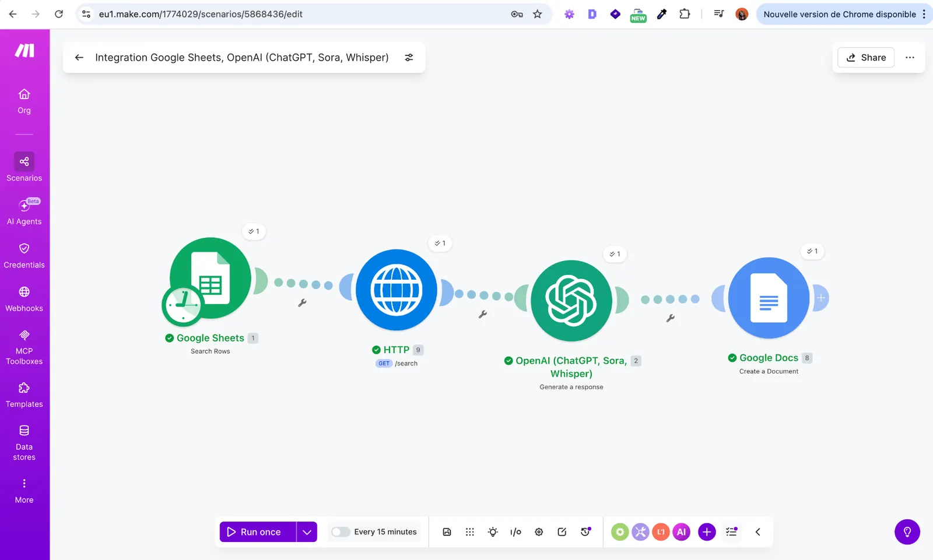Collapse the bottom toolbar with the chevron

pos(757,532)
